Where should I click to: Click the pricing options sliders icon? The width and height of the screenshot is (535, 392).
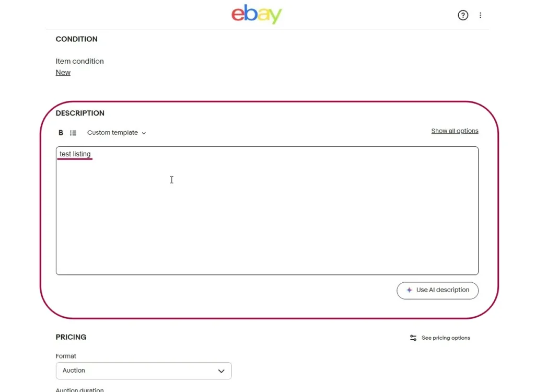(x=413, y=338)
